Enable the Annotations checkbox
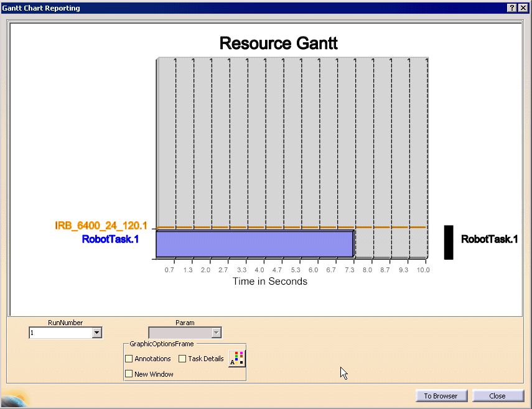 click(x=129, y=359)
